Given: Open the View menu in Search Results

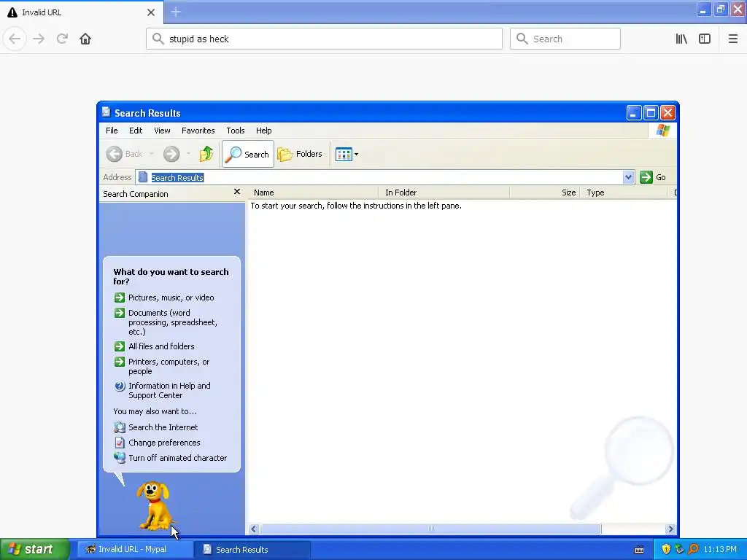Looking at the screenshot, I should point(162,131).
